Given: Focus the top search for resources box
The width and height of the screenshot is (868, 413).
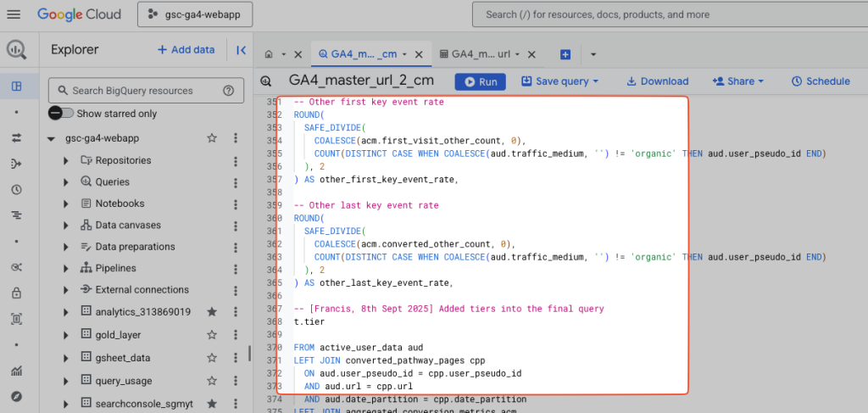Looking at the screenshot, I should click(x=670, y=14).
